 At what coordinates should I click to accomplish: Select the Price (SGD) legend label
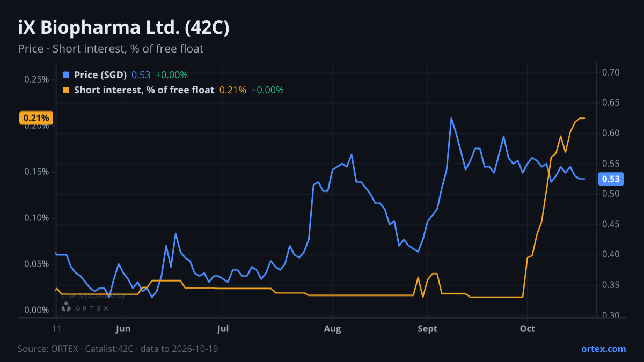[x=100, y=75]
